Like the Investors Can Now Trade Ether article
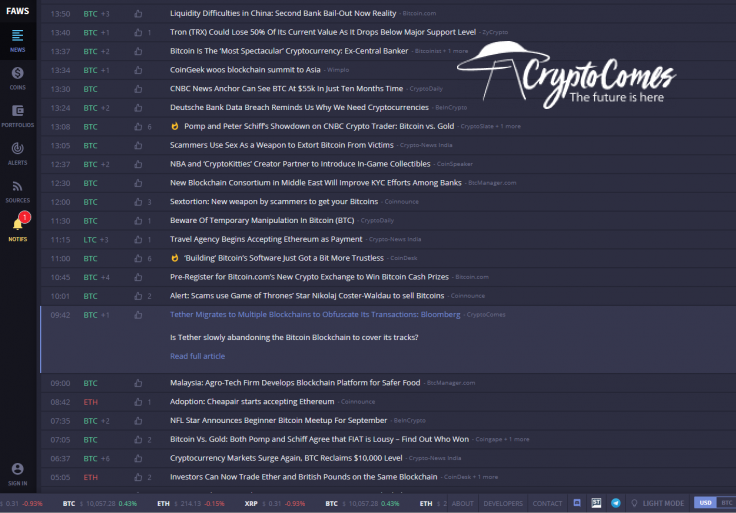 (x=138, y=477)
